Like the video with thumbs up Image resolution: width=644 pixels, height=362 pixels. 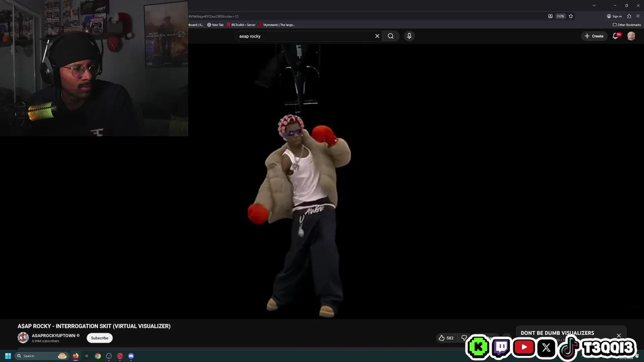[446, 338]
